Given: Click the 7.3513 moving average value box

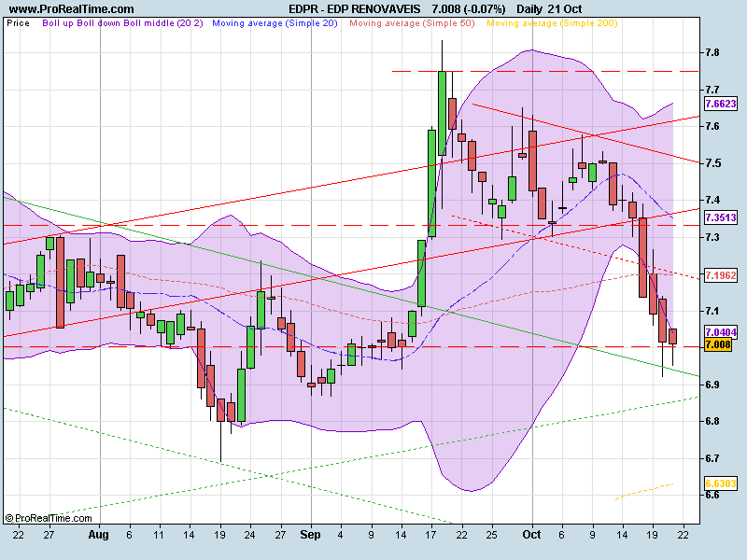Looking at the screenshot, I should point(720,217).
